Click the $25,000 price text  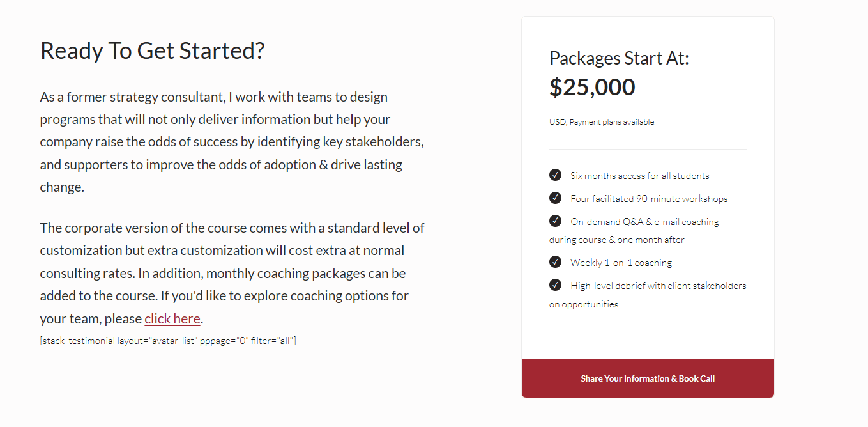592,88
